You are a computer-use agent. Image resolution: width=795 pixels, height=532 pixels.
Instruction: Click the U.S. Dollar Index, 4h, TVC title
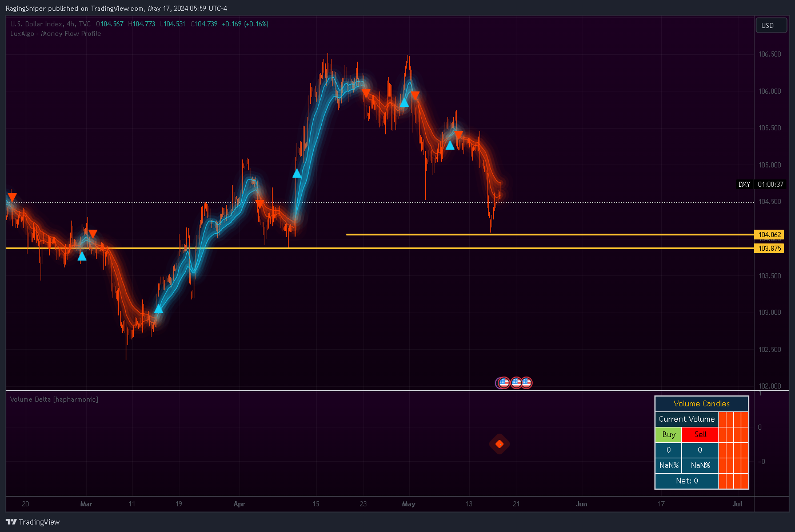click(x=50, y=24)
